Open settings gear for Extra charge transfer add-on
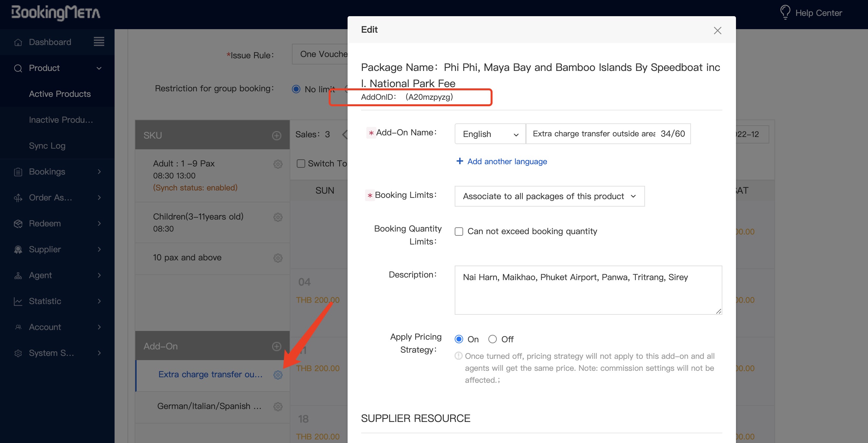The image size is (868, 443). click(278, 375)
